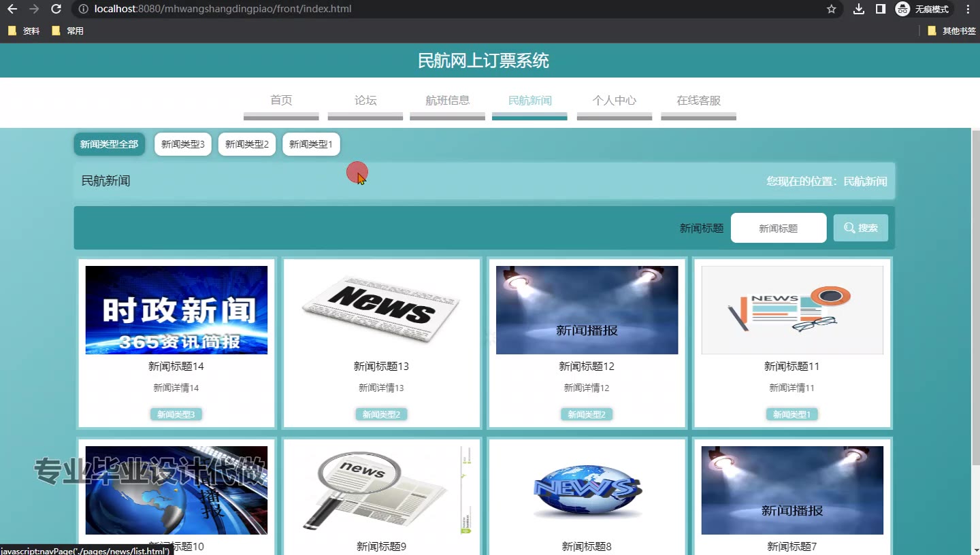The height and width of the screenshot is (555, 980).
Task: Open the browser downloads icon
Action: pos(859,9)
